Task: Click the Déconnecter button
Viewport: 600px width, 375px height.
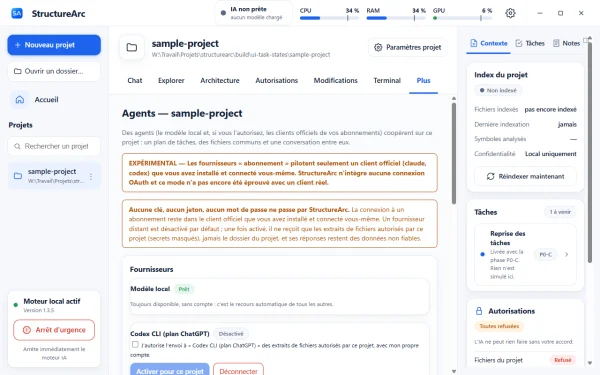Action: point(238,370)
